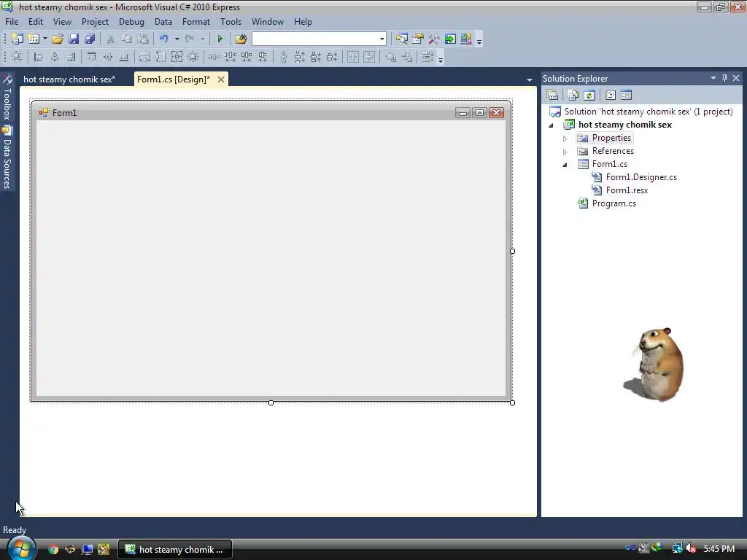Open the Standard toolbar options arrow

click(x=479, y=41)
